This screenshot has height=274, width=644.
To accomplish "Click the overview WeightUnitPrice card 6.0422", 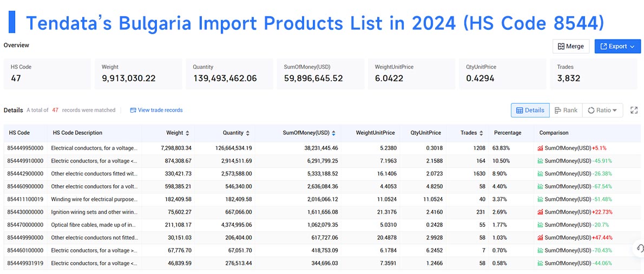I will [x=412, y=74].
